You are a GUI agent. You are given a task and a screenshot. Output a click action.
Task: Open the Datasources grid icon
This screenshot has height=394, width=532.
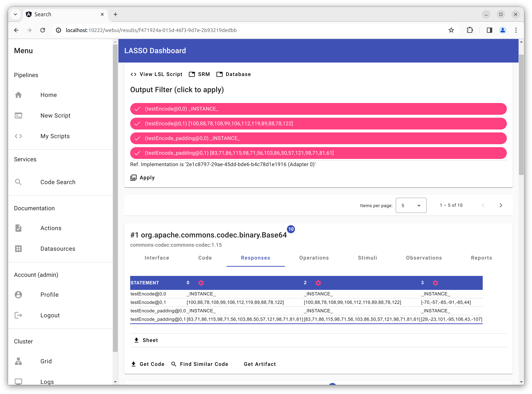(18, 249)
